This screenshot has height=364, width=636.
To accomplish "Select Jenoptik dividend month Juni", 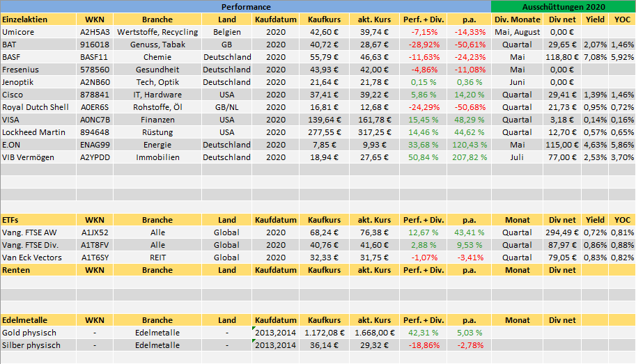I will 517,82.
